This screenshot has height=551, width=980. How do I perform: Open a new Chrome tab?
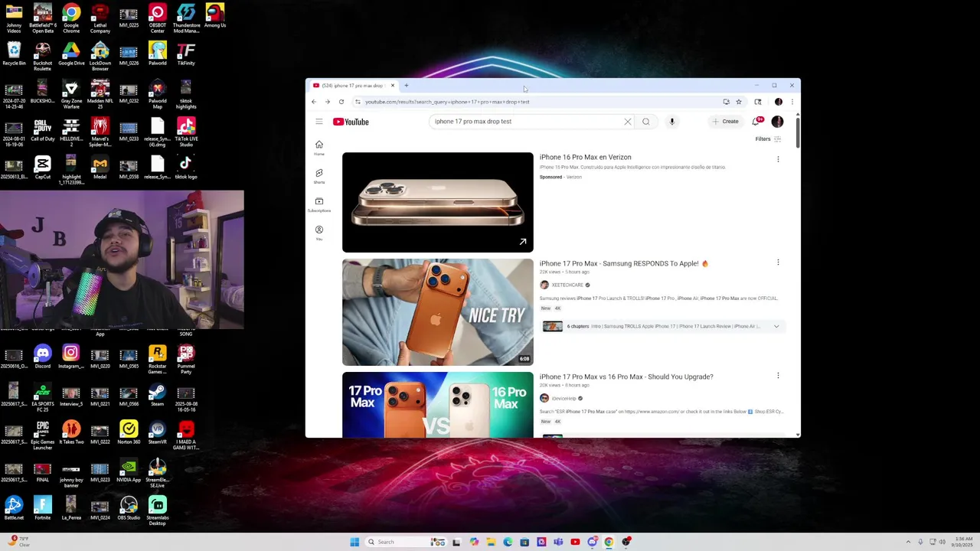[x=407, y=86]
